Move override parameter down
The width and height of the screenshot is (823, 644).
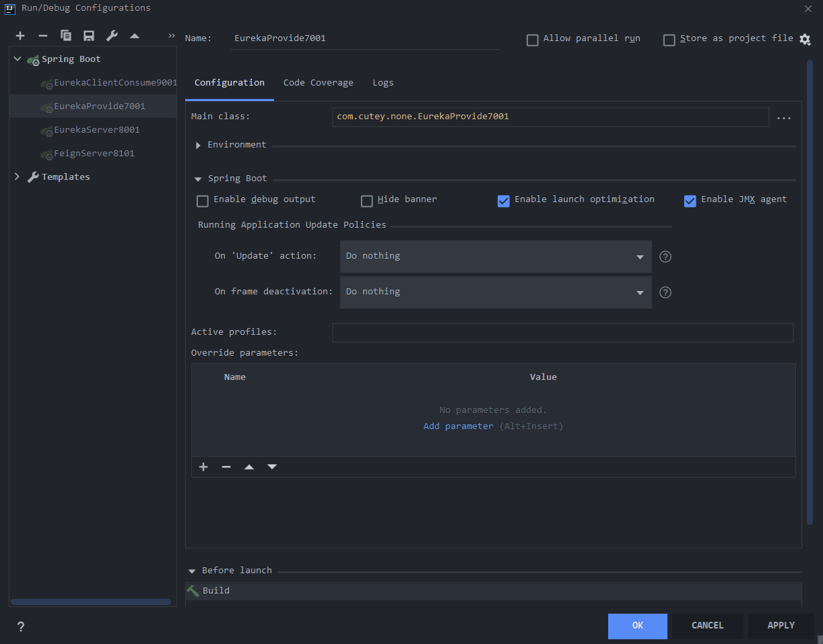pos(272,467)
